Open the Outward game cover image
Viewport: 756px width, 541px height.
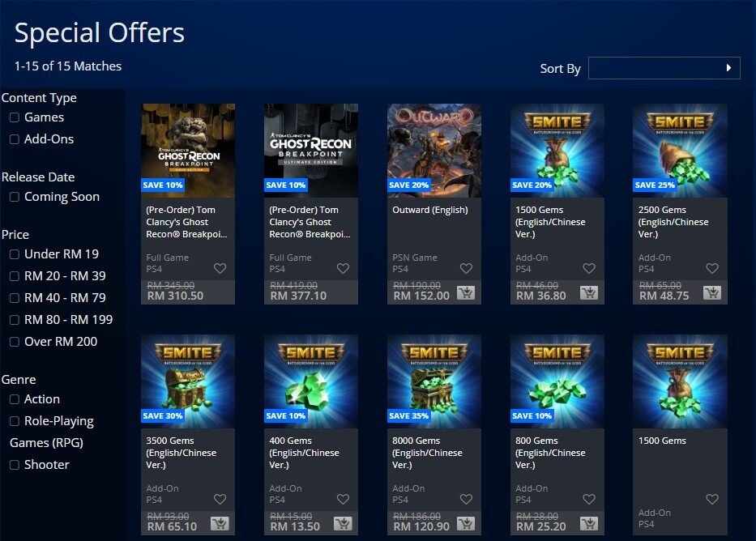point(434,151)
